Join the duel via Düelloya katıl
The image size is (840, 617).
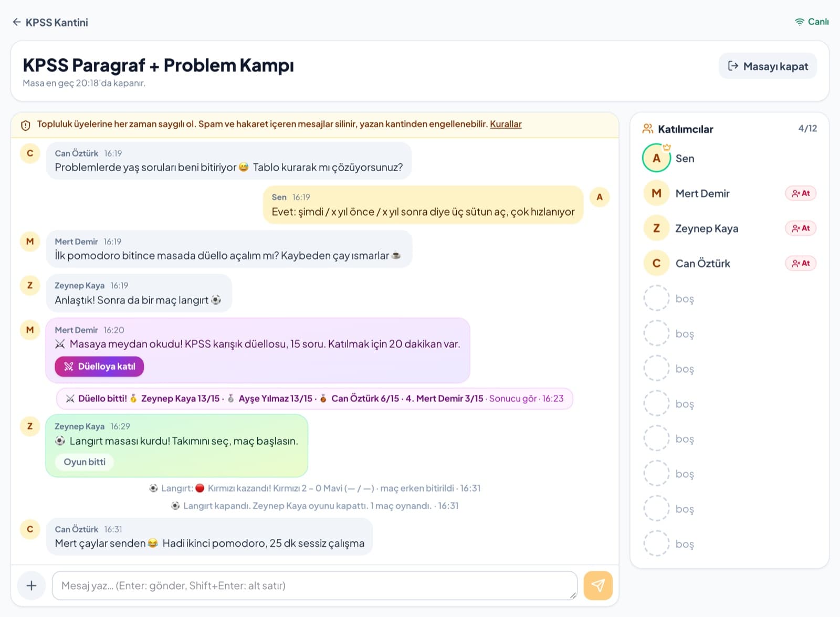click(x=99, y=367)
